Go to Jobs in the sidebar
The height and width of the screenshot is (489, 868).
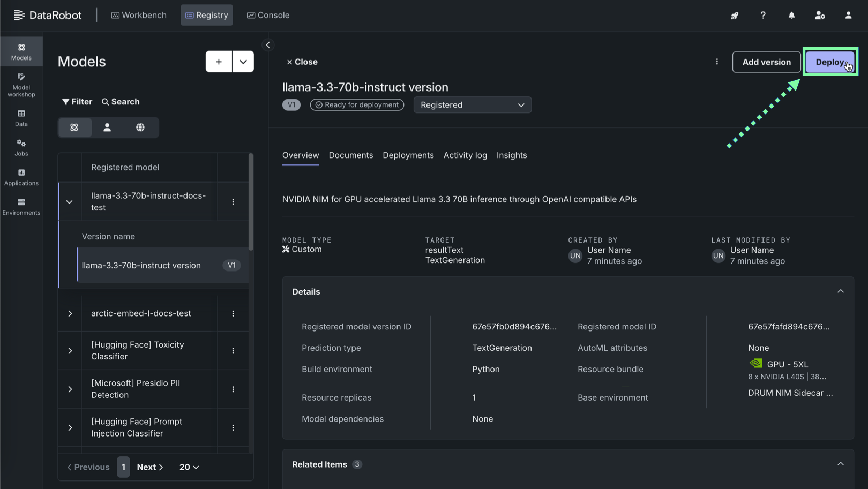(21, 147)
